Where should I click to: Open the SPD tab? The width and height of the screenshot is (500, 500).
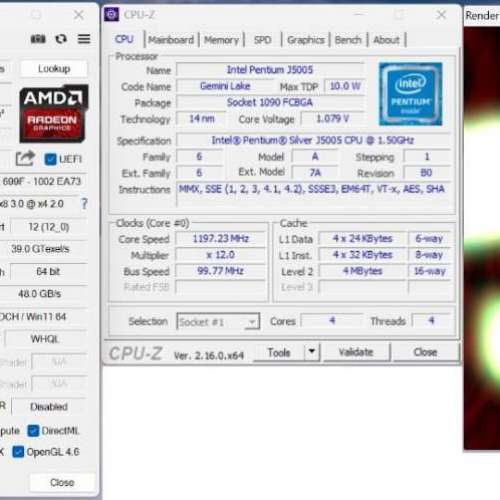tap(262, 40)
